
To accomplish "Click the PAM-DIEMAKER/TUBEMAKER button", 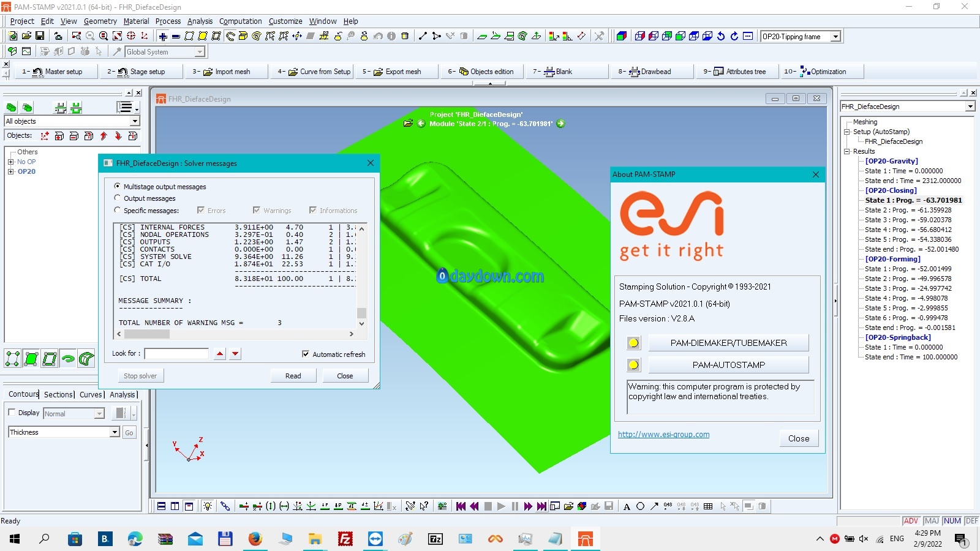I will tap(728, 343).
